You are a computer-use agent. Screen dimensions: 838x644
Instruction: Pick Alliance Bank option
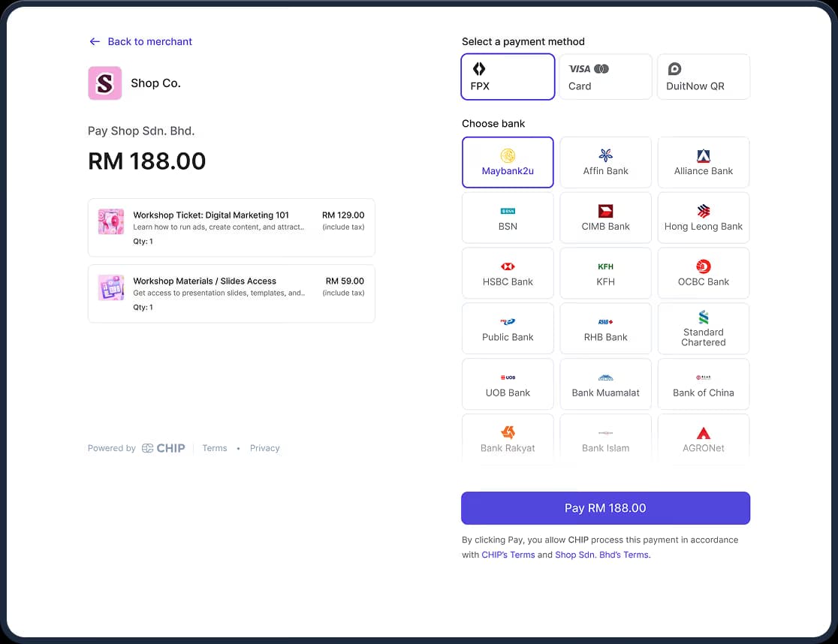coord(704,162)
